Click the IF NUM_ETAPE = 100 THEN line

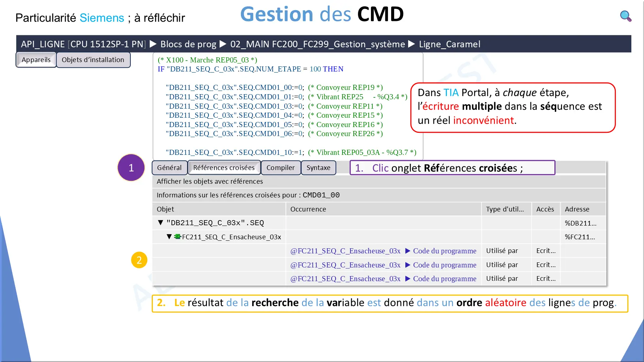pyautogui.click(x=250, y=69)
